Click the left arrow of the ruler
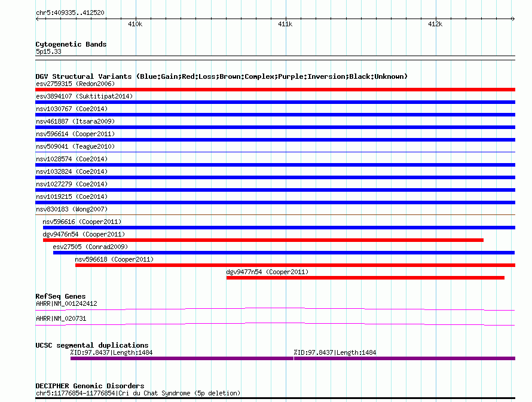Viewport: 532px width, 402px height. point(37,19)
